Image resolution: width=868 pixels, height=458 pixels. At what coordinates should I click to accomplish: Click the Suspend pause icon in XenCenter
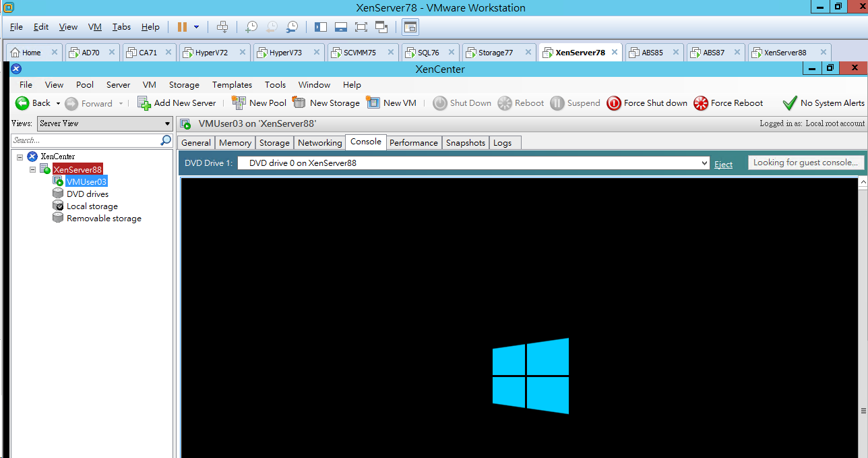tap(557, 103)
